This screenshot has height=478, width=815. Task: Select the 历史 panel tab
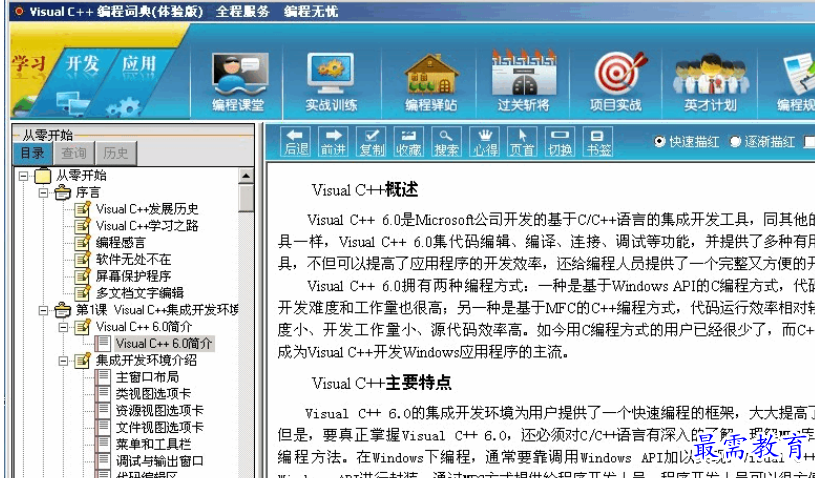[x=115, y=153]
